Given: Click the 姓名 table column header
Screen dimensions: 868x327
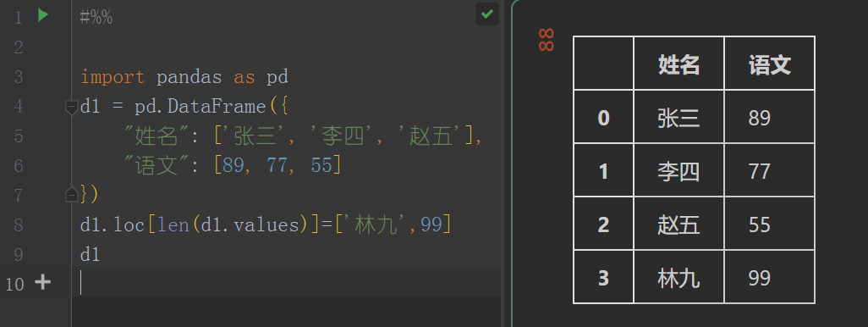Looking at the screenshot, I should pyautogui.click(x=678, y=64).
